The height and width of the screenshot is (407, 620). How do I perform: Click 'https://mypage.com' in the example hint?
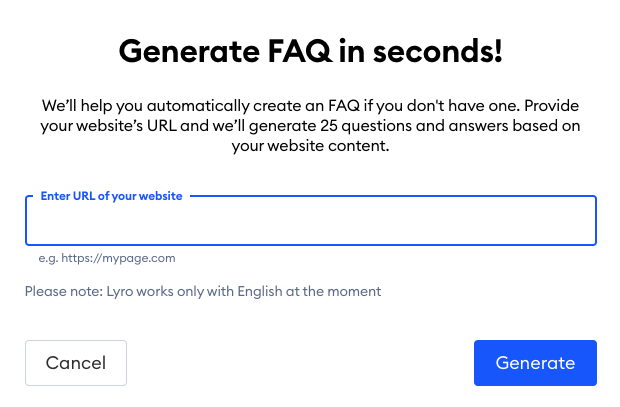[x=118, y=258]
